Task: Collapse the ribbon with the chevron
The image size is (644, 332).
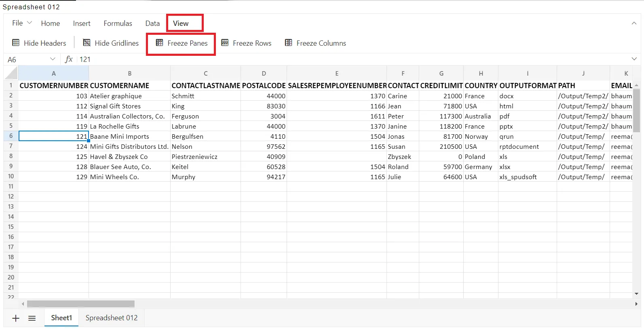Action: [634, 23]
